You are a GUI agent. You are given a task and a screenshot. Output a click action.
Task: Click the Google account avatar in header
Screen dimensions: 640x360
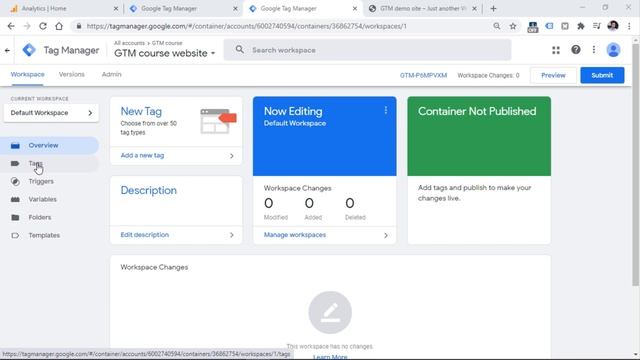point(613,50)
